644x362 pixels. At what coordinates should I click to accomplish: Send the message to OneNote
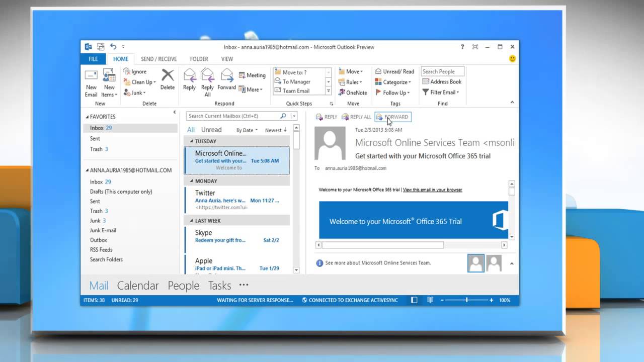[x=353, y=93]
